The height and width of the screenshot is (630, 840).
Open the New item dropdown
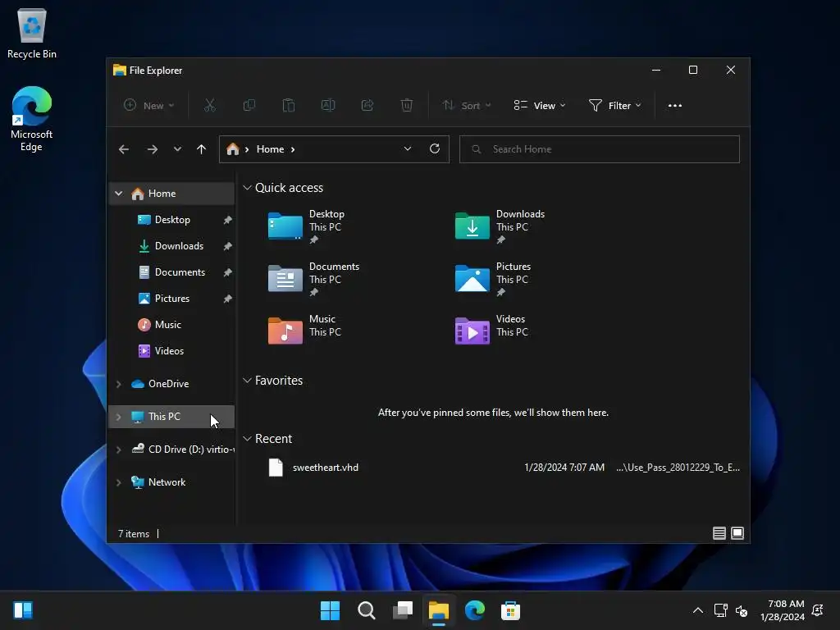point(149,106)
